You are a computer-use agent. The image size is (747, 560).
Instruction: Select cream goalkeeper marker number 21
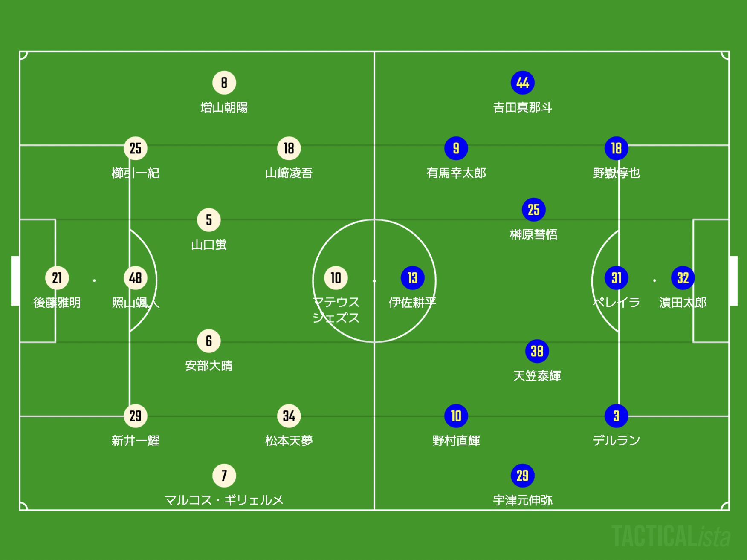(x=57, y=278)
